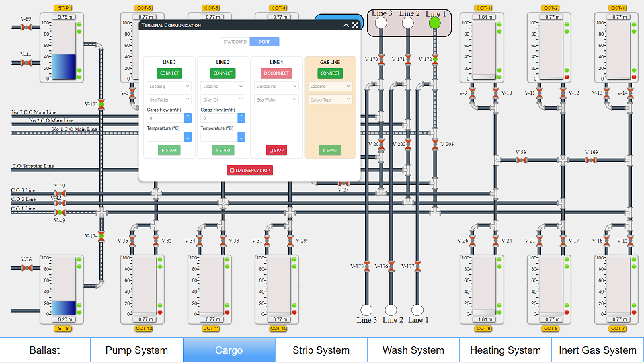Click the bottom Line 2 manifold circle

[391, 310]
